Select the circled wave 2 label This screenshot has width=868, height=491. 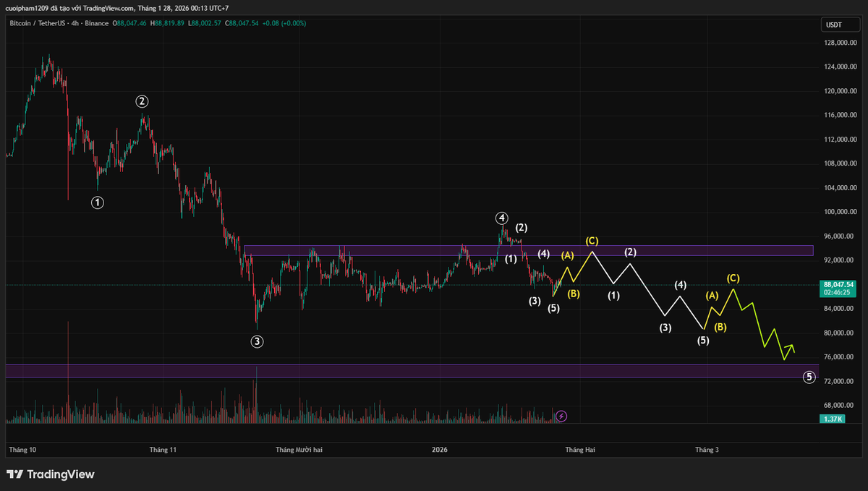pos(142,101)
